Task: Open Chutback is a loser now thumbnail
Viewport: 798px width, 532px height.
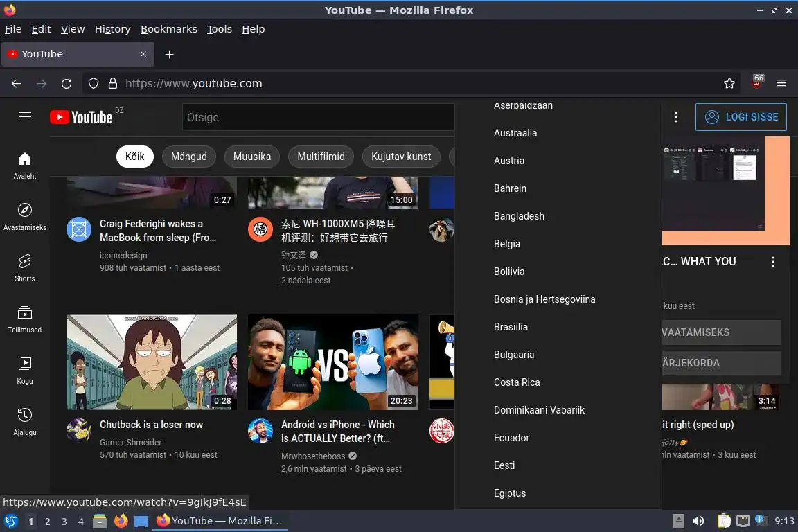Action: tap(152, 362)
